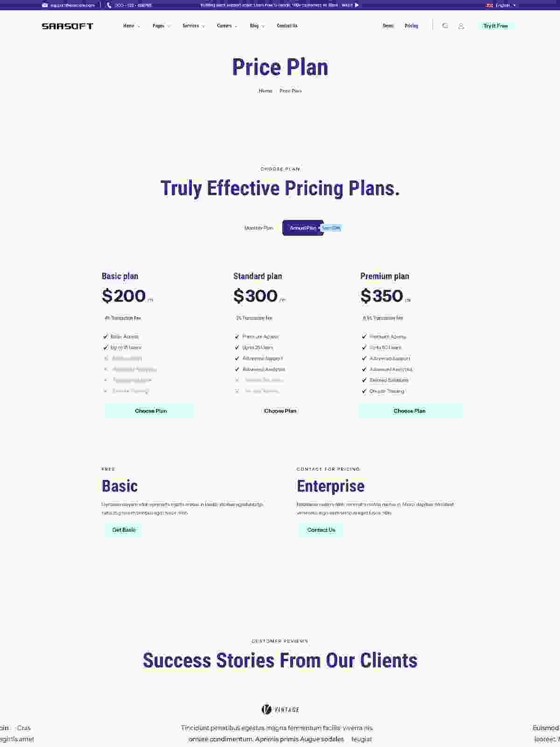Click the Get Basic button

click(x=124, y=530)
